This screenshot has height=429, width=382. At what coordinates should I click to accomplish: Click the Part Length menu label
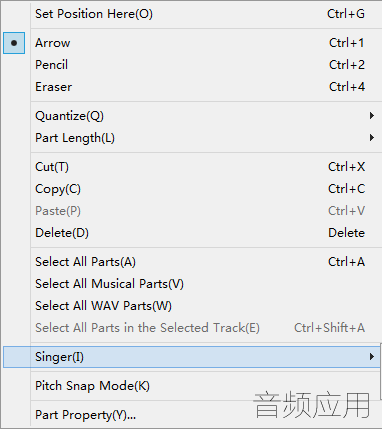[75, 138]
